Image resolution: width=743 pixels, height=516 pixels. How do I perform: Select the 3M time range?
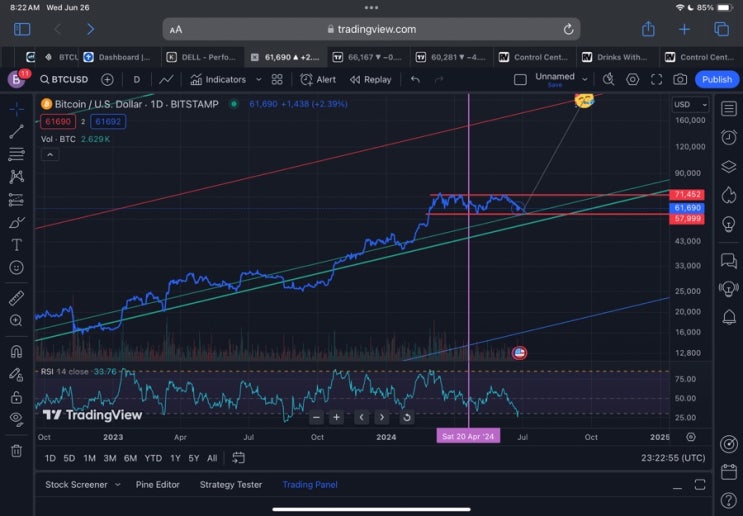click(x=110, y=458)
